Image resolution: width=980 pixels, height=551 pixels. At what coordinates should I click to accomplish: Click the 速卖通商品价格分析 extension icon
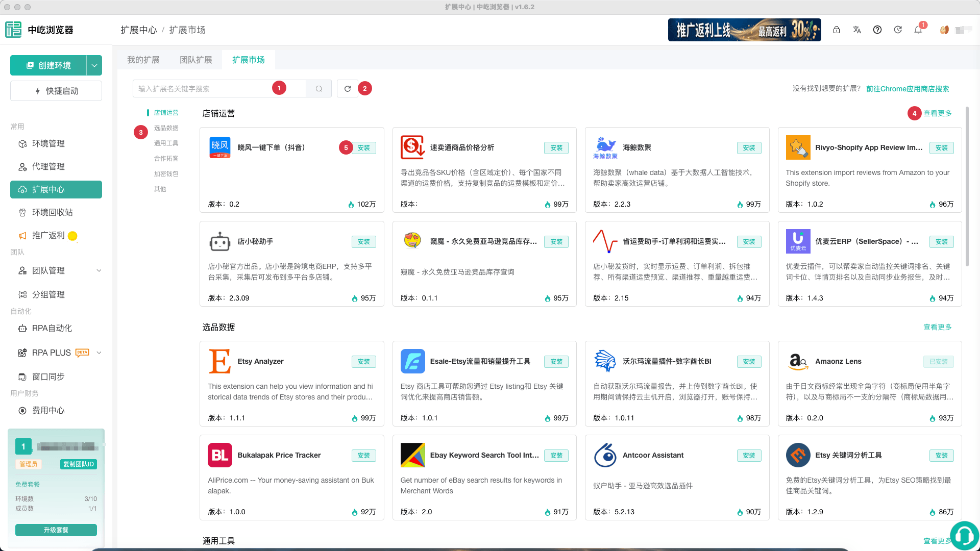tap(412, 147)
